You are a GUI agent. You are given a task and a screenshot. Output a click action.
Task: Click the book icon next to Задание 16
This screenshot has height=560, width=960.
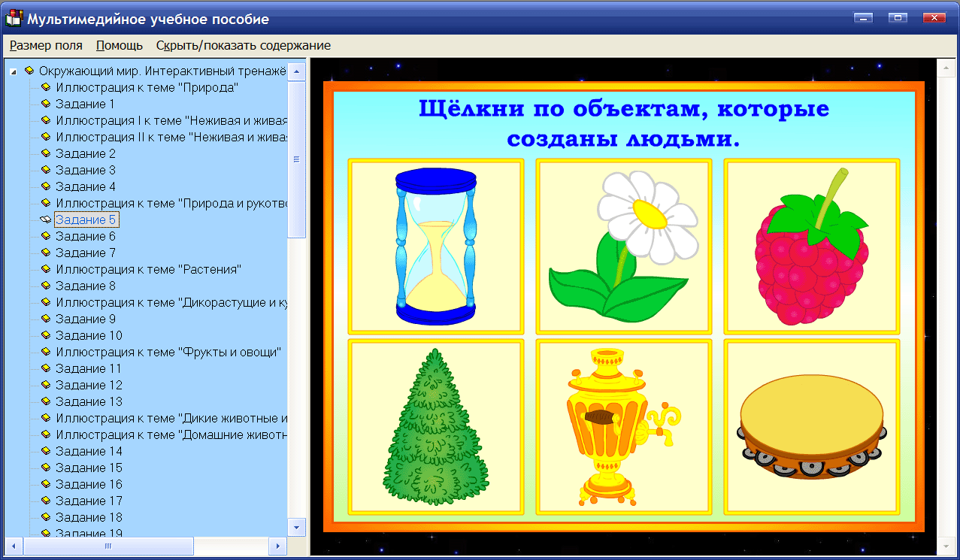coord(45,484)
